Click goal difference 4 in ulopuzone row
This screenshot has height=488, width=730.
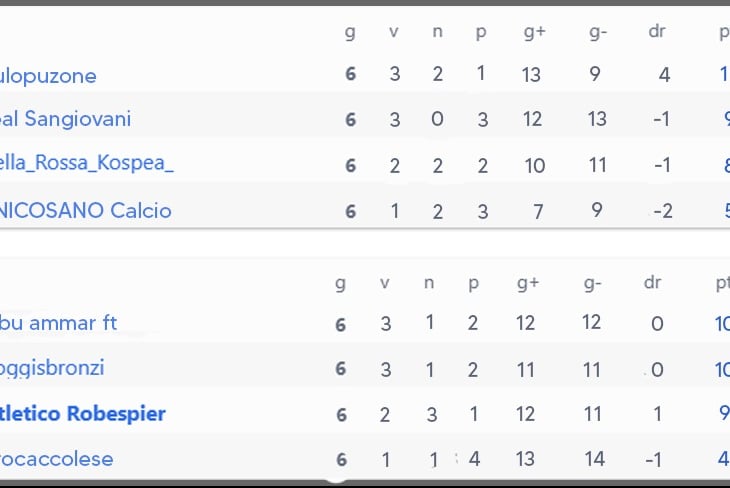pos(665,75)
